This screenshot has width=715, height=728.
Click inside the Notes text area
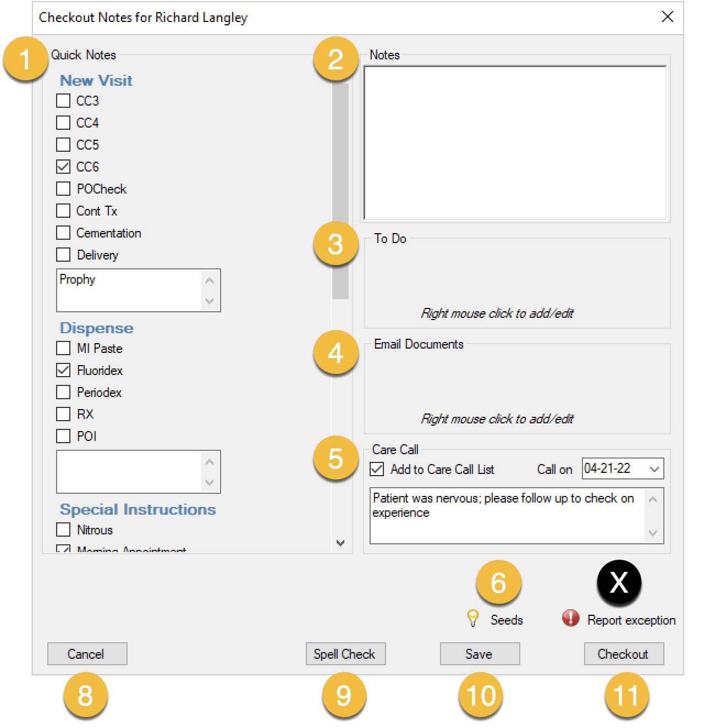[x=515, y=143]
